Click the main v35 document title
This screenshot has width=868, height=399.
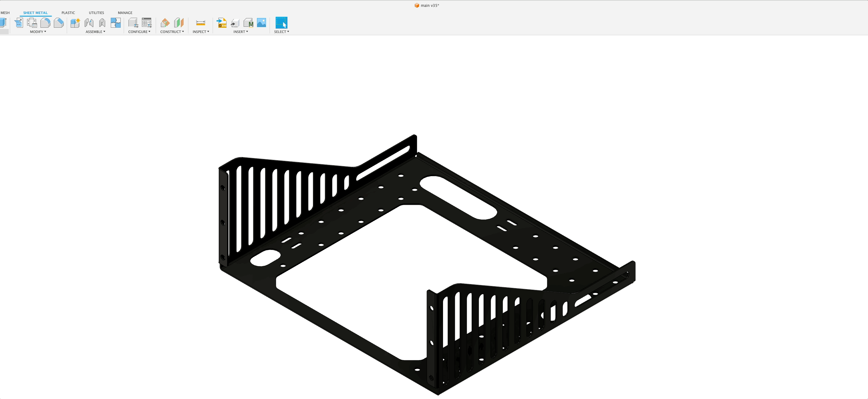point(429,5)
